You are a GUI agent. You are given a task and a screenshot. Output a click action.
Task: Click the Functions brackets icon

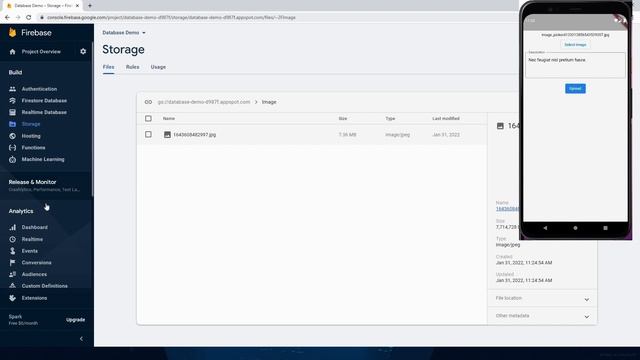[13, 148]
